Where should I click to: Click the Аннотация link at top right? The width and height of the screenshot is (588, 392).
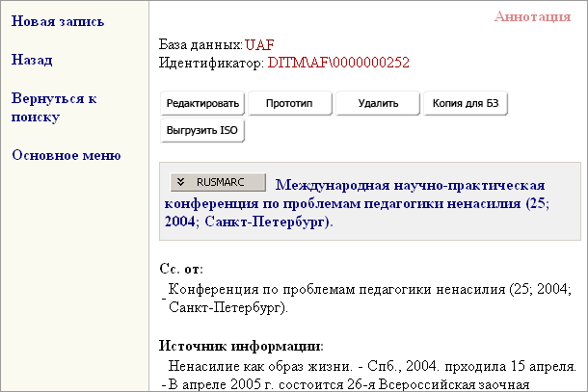point(532,16)
